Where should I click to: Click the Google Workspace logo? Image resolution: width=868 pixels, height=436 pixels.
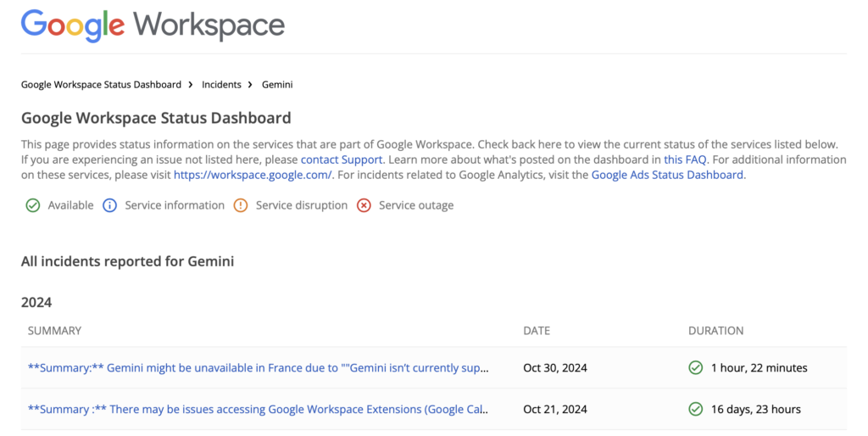[x=153, y=25]
